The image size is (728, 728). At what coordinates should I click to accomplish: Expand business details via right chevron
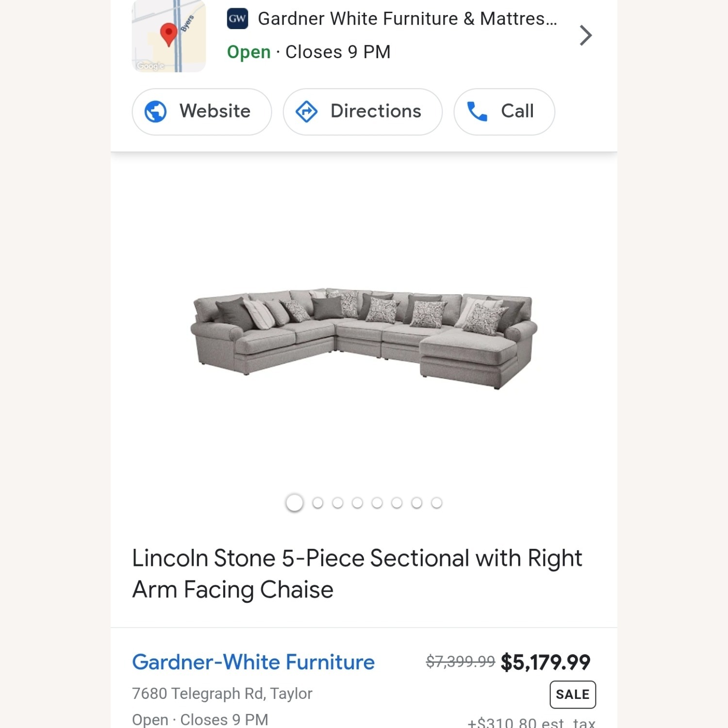586,35
